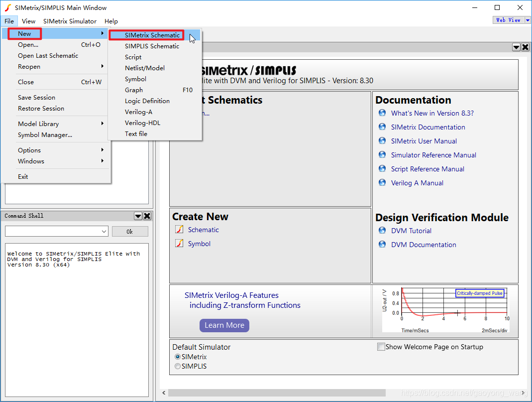Open the SIMetrix Simulator menu
The height and width of the screenshot is (402, 532).
[x=70, y=21]
